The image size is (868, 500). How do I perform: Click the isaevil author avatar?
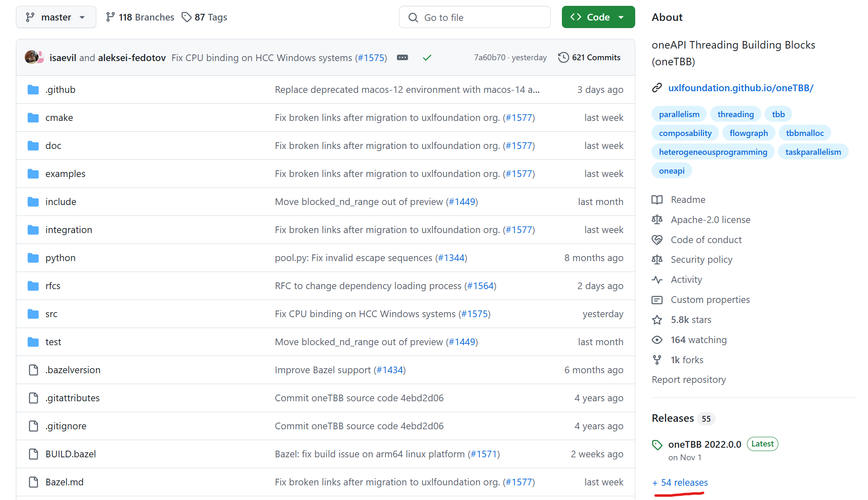click(x=32, y=57)
